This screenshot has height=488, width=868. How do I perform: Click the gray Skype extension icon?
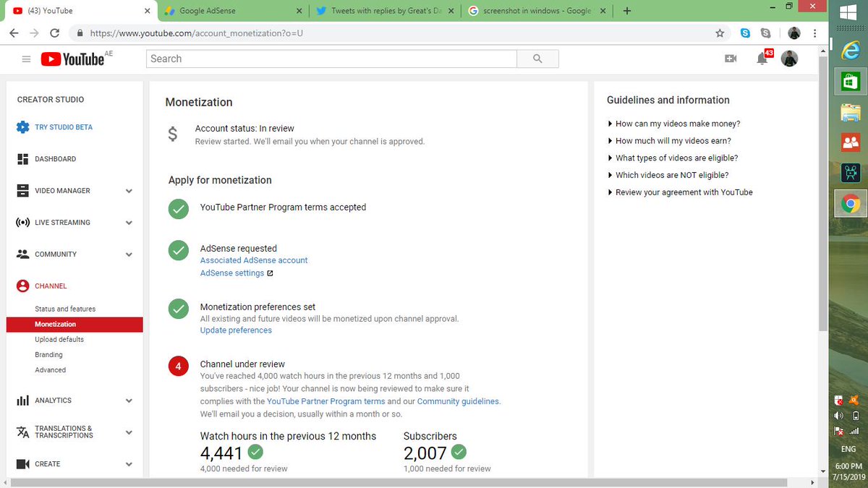tap(765, 33)
